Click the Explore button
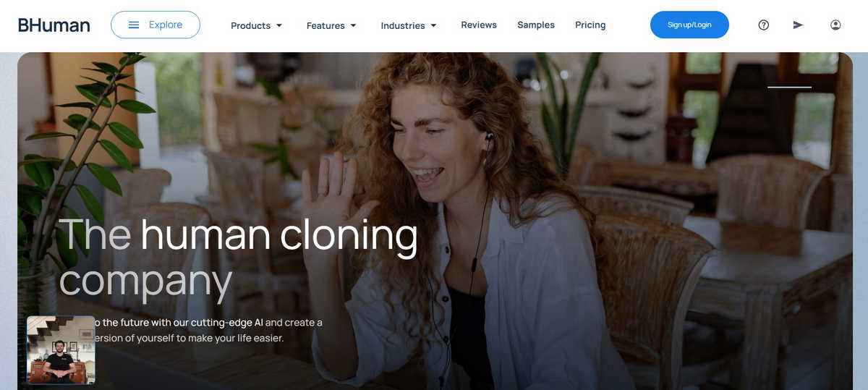The image size is (868, 390). click(x=156, y=25)
